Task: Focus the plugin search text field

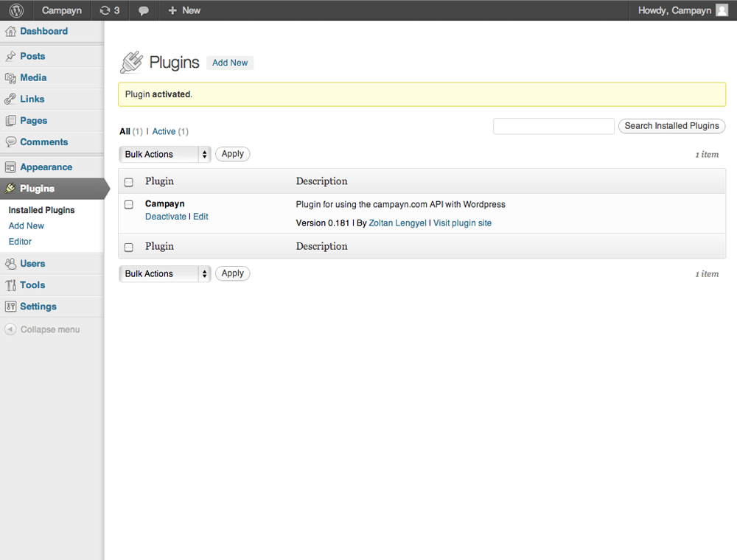Action: tap(553, 126)
